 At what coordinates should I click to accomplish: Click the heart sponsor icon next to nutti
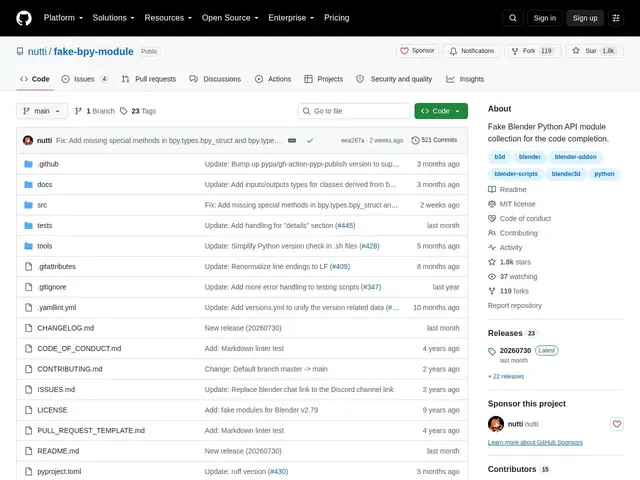point(617,424)
